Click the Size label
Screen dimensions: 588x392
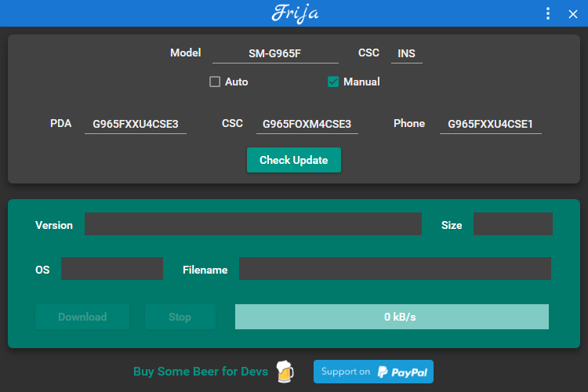(x=452, y=225)
